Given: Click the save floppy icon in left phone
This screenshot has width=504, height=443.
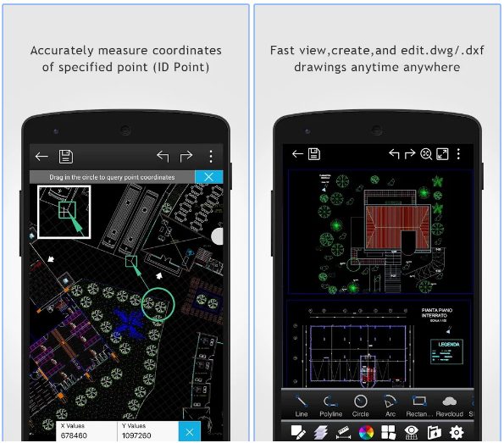Looking at the screenshot, I should tap(66, 157).
